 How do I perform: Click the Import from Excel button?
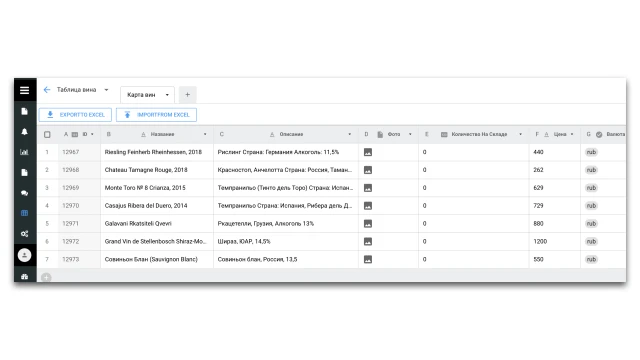click(x=156, y=115)
